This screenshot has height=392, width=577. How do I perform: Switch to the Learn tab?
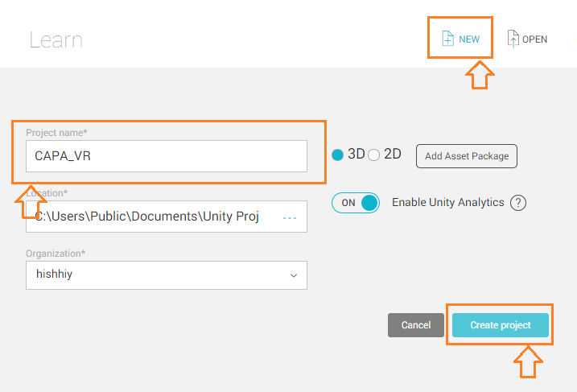coord(56,39)
